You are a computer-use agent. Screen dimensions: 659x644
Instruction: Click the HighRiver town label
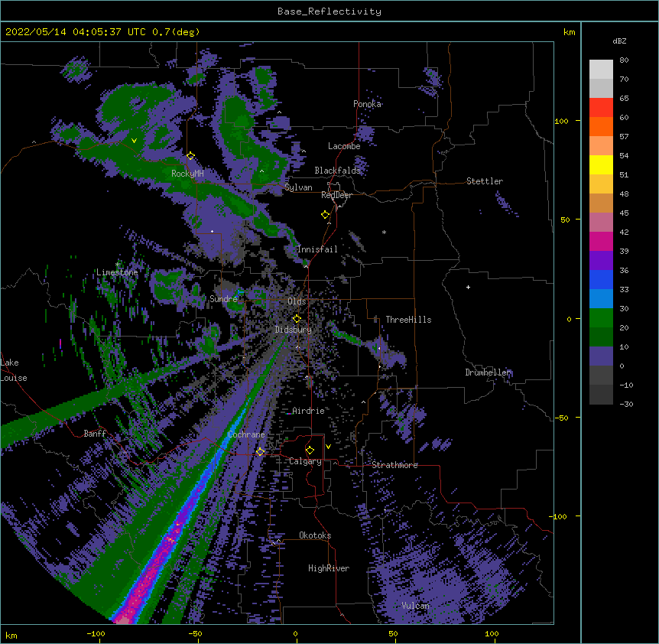click(x=329, y=568)
